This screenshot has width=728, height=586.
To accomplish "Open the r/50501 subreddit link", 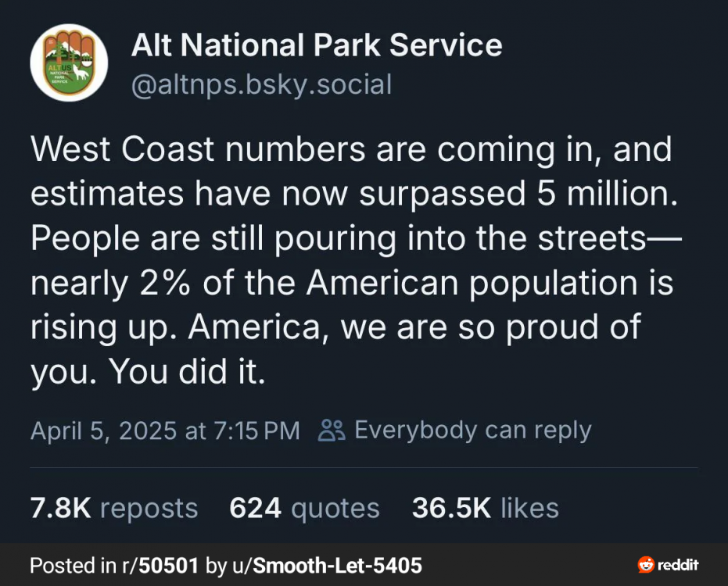I will (160, 566).
